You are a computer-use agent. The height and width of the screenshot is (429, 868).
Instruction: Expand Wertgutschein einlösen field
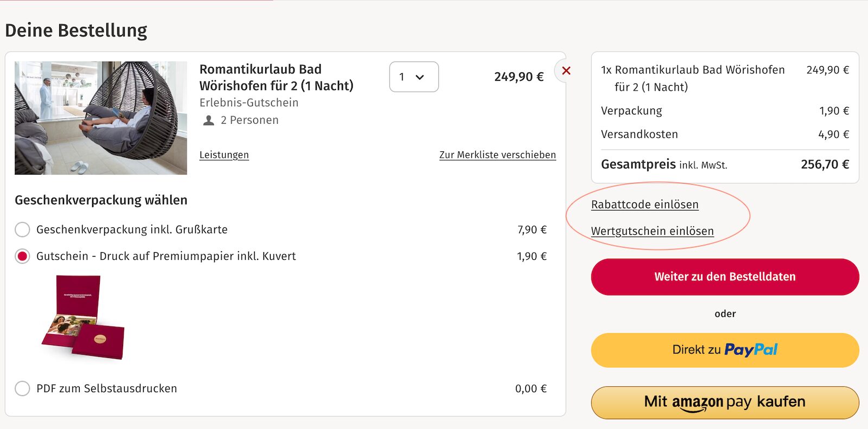652,231
